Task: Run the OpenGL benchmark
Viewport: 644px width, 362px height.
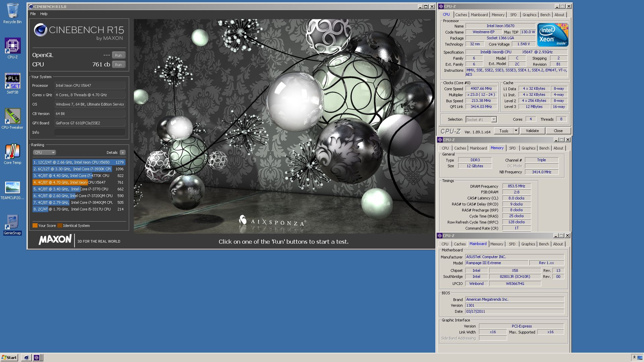Action: point(118,55)
